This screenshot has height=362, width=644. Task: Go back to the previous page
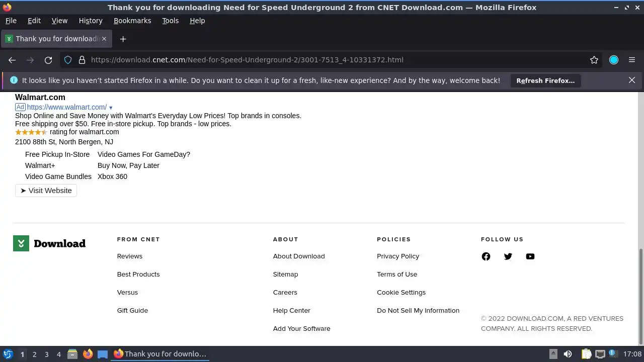[12, 60]
